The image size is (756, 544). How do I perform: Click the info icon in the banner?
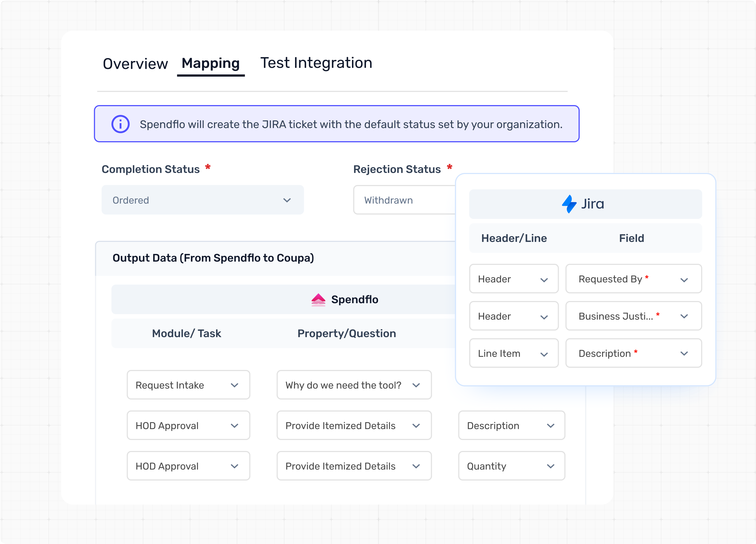(x=120, y=124)
